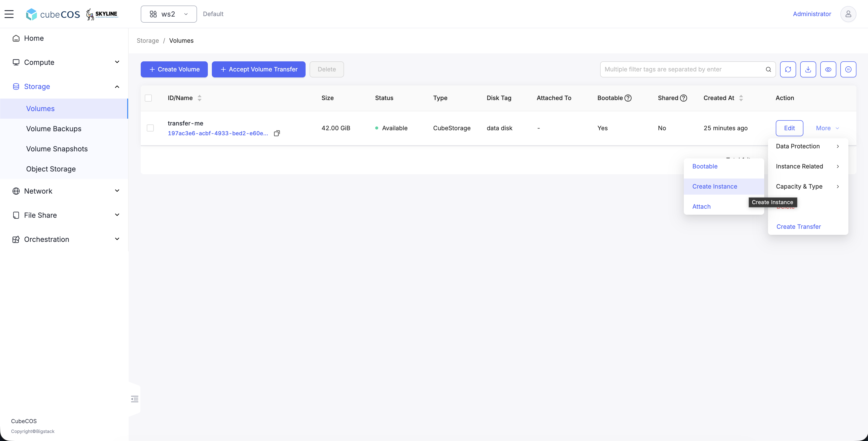The image size is (868, 441).
Task: Expand the Network menu chevron
Action: (x=117, y=191)
